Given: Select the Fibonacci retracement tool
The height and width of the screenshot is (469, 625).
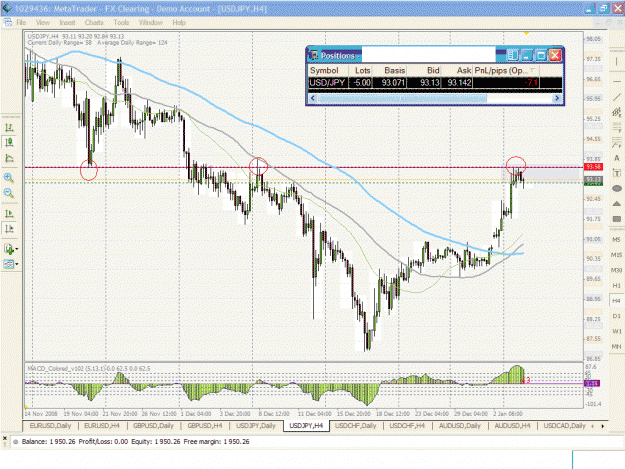Looking at the screenshot, I should (x=617, y=128).
